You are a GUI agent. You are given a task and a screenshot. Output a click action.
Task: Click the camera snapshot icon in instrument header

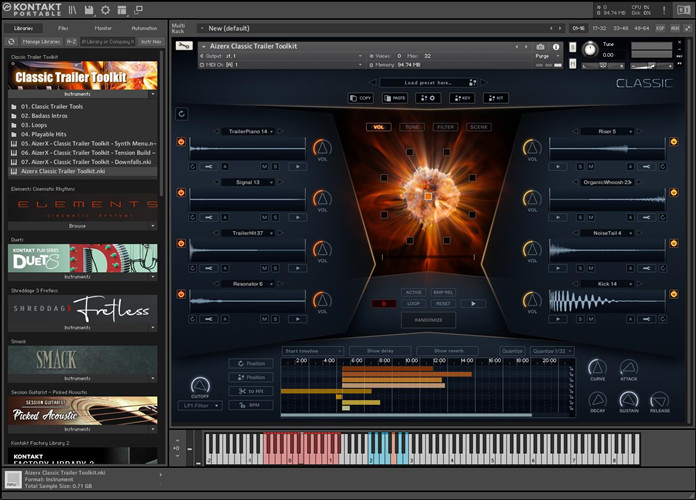click(541, 47)
